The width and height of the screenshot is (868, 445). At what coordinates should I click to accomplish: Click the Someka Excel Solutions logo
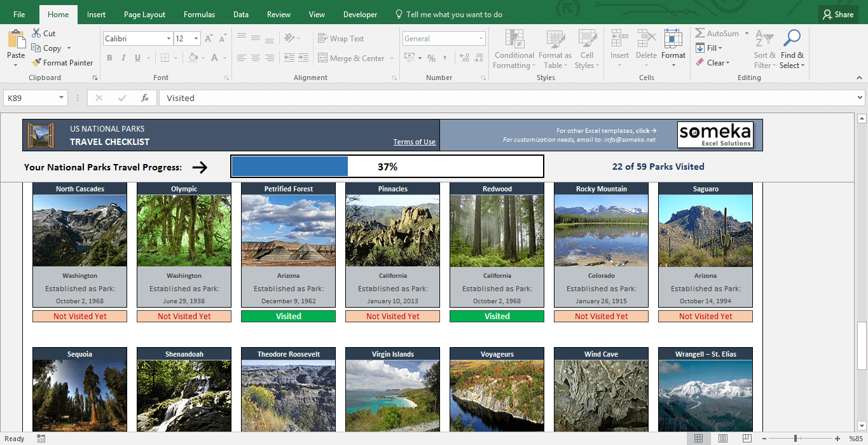pyautogui.click(x=715, y=135)
